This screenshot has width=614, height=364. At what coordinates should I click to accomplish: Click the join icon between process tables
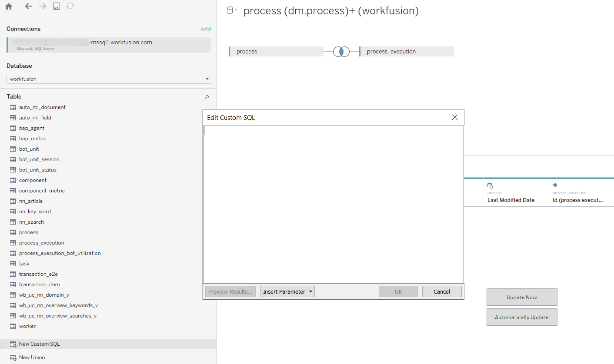(341, 52)
